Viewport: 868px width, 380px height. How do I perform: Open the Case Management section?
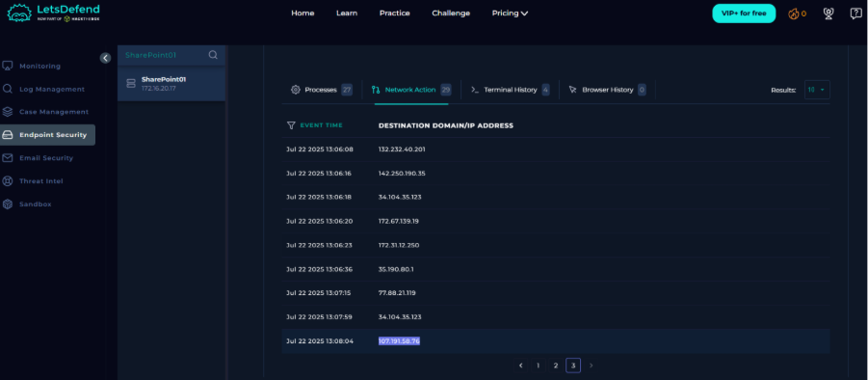pos(54,112)
